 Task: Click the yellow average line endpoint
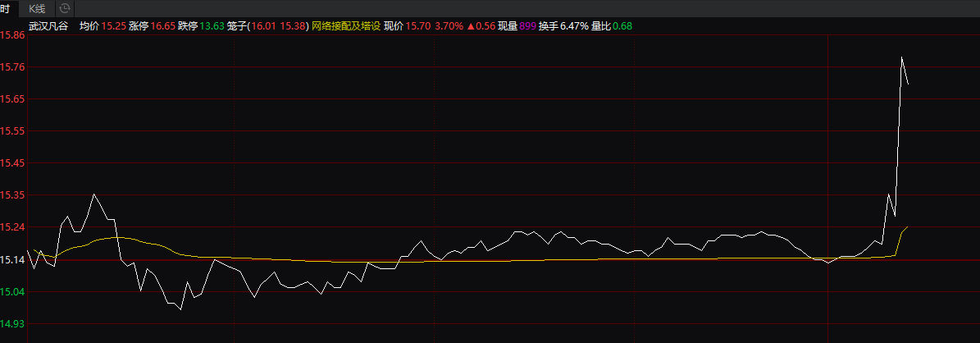click(x=908, y=226)
